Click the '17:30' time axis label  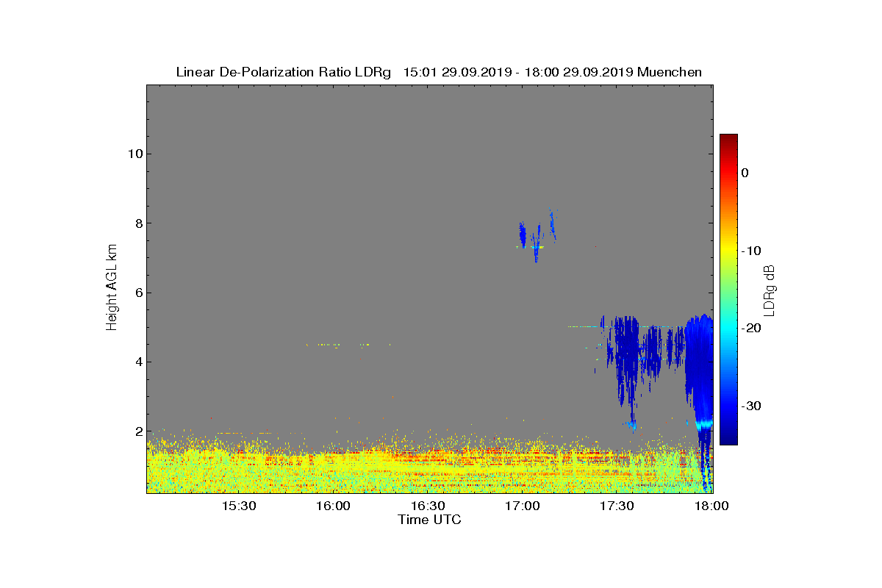click(617, 506)
